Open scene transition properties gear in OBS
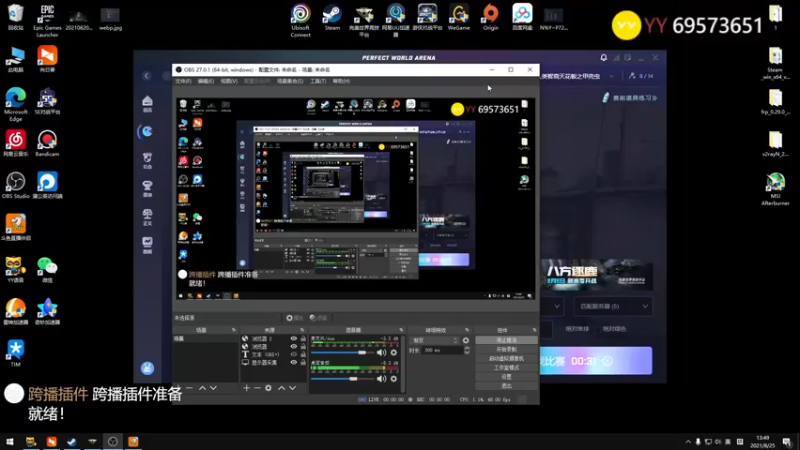Viewport: 800px width, 450px height. coord(466,340)
